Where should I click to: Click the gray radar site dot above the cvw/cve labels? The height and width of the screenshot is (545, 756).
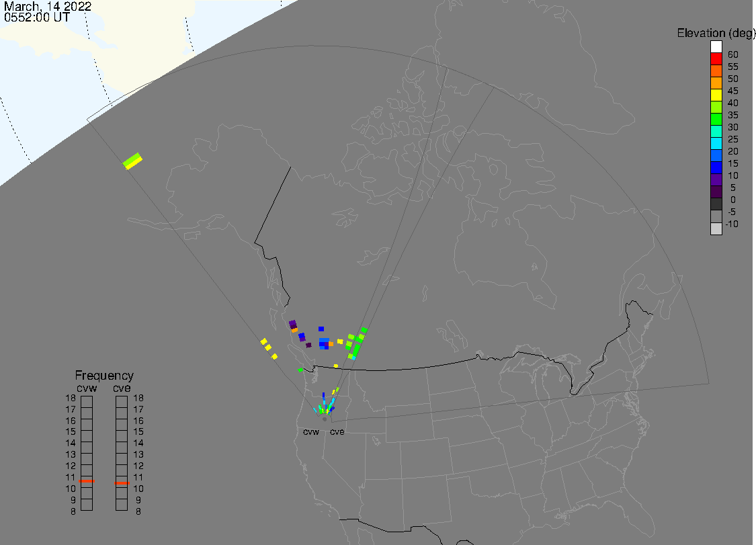tap(325, 419)
